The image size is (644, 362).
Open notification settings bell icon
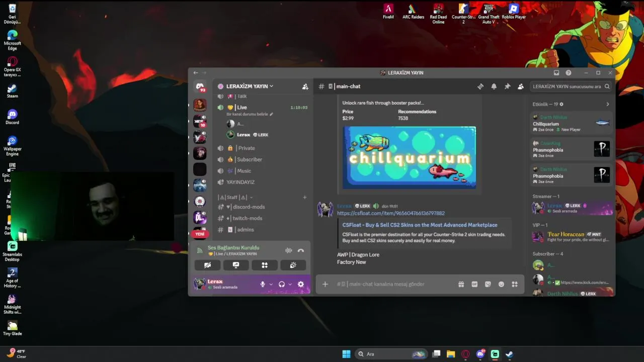click(x=494, y=86)
